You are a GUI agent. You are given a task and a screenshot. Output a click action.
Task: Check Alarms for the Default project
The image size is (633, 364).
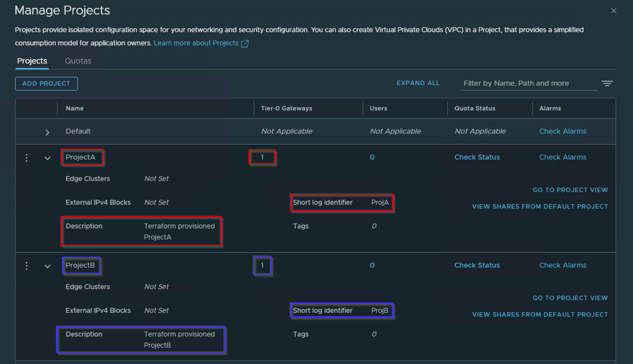point(562,131)
